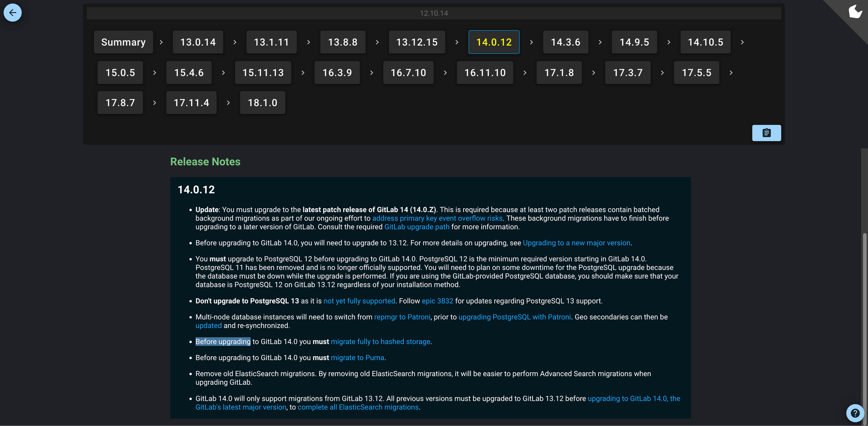The width and height of the screenshot is (868, 426).
Task: Open 'migrate fully to hashed storage' link
Action: [380, 342]
